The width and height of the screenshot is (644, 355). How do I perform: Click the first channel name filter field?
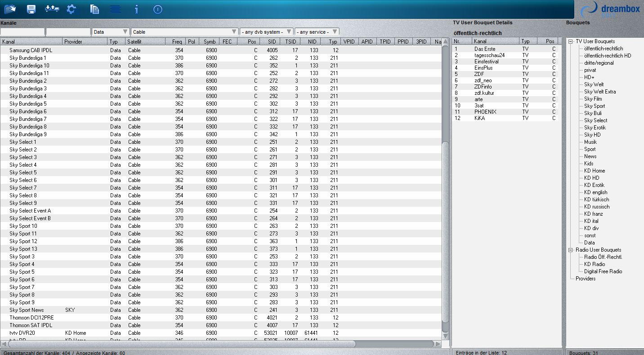coord(22,32)
